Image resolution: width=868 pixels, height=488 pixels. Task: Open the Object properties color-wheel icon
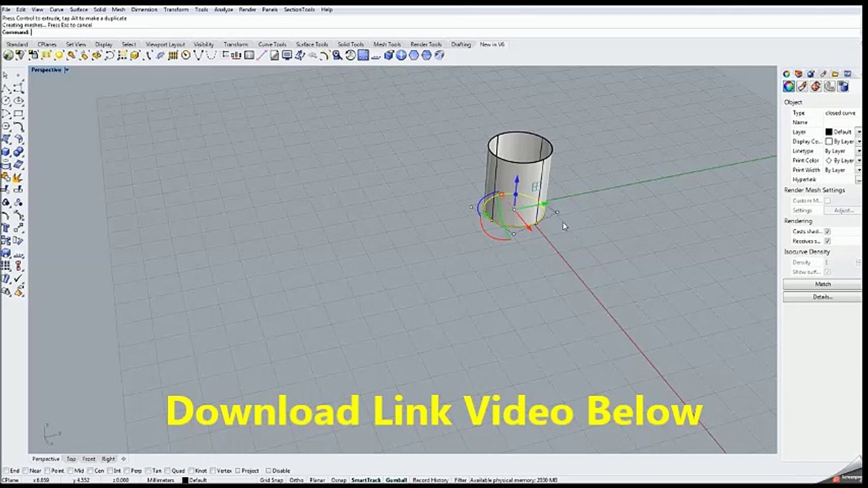[789, 87]
